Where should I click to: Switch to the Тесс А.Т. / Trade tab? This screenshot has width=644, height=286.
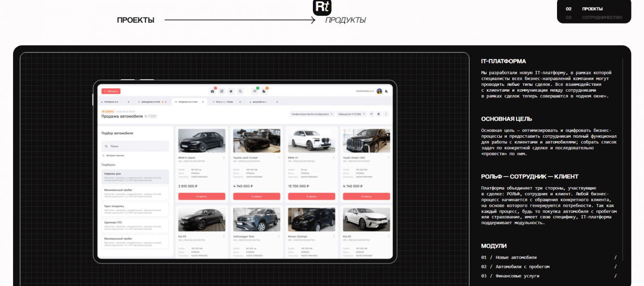click(x=226, y=102)
